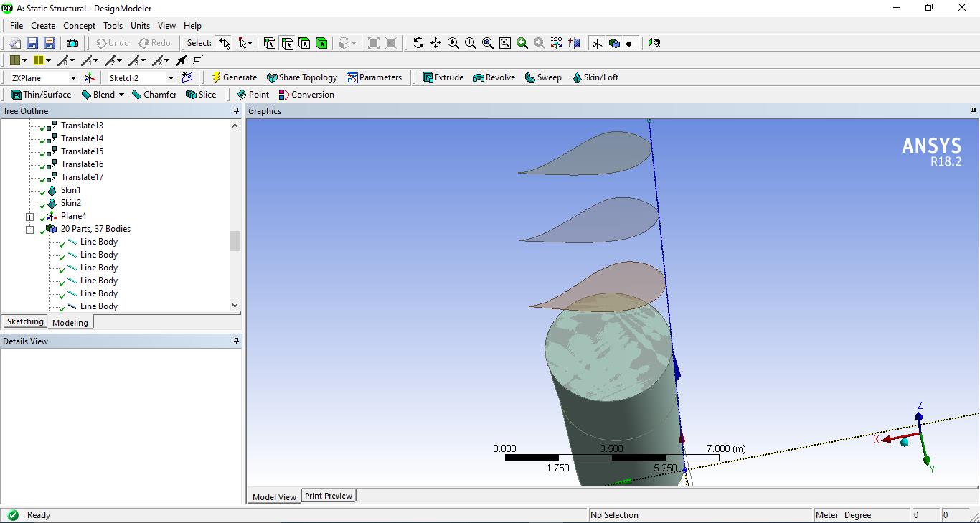Expand the Plane4 tree node
This screenshot has height=523, width=980.
point(29,216)
